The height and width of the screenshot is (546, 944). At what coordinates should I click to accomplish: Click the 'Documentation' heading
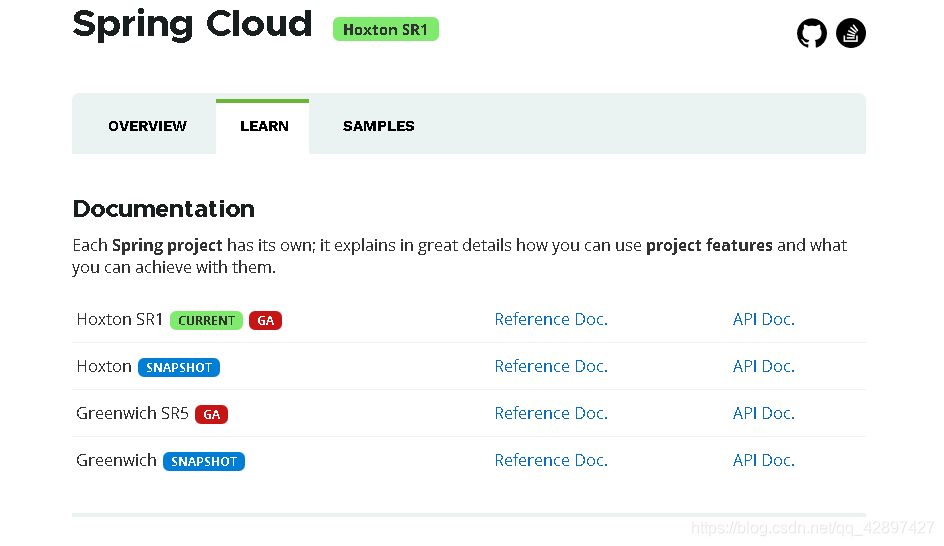click(x=164, y=209)
